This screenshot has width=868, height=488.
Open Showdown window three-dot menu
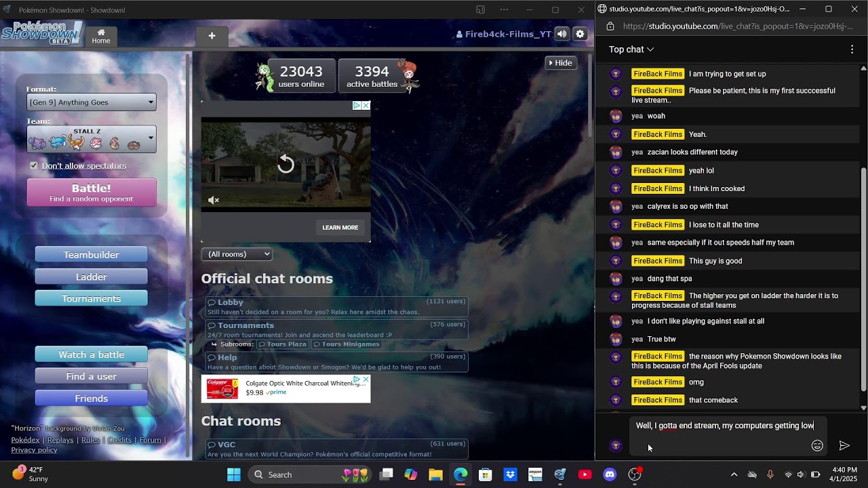pos(504,9)
